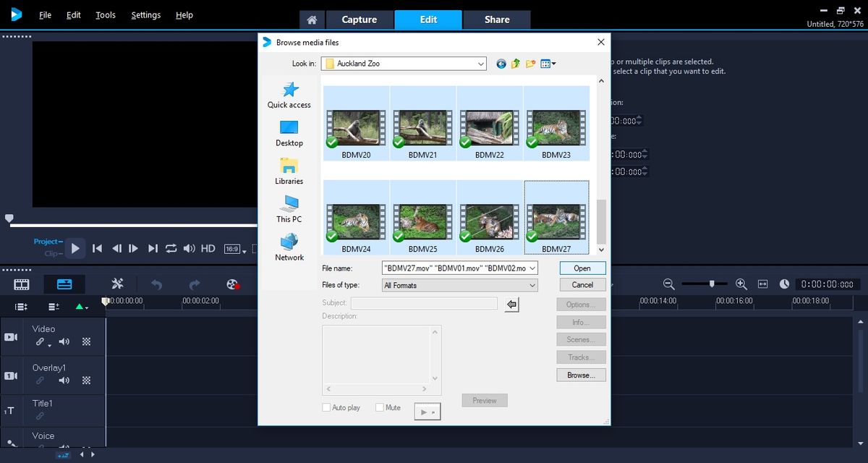Click the Open button
Viewport: 868px width, 463px height.
[x=582, y=268]
